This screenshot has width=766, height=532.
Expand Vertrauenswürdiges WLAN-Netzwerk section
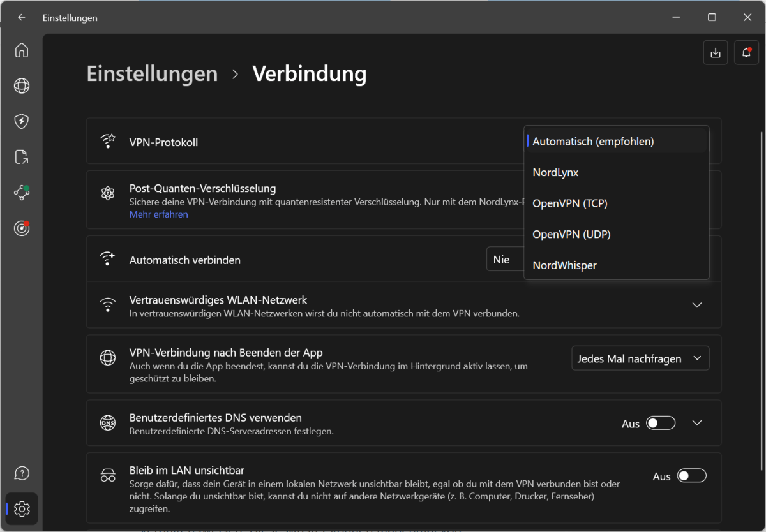click(x=697, y=305)
